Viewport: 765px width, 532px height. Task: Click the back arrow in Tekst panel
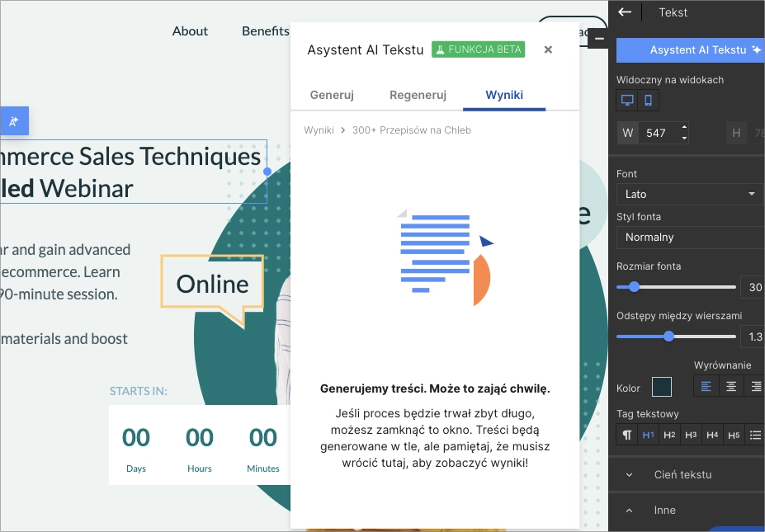pos(625,12)
